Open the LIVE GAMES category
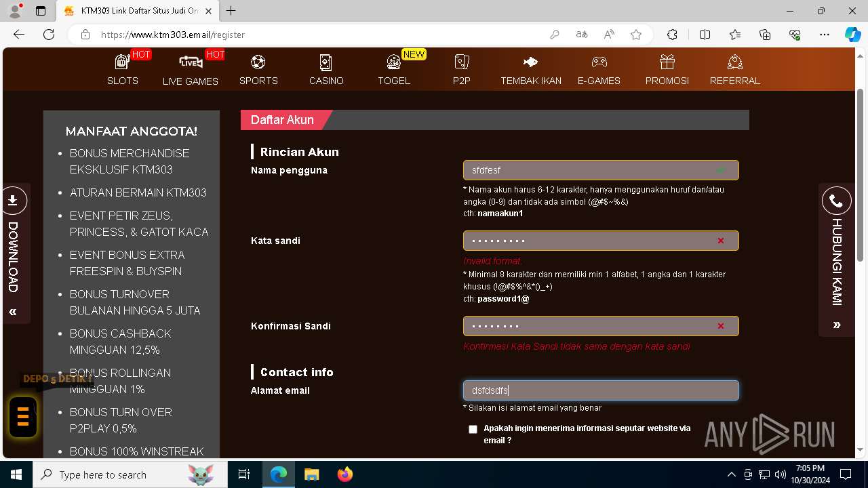868x488 pixels. pos(191,70)
